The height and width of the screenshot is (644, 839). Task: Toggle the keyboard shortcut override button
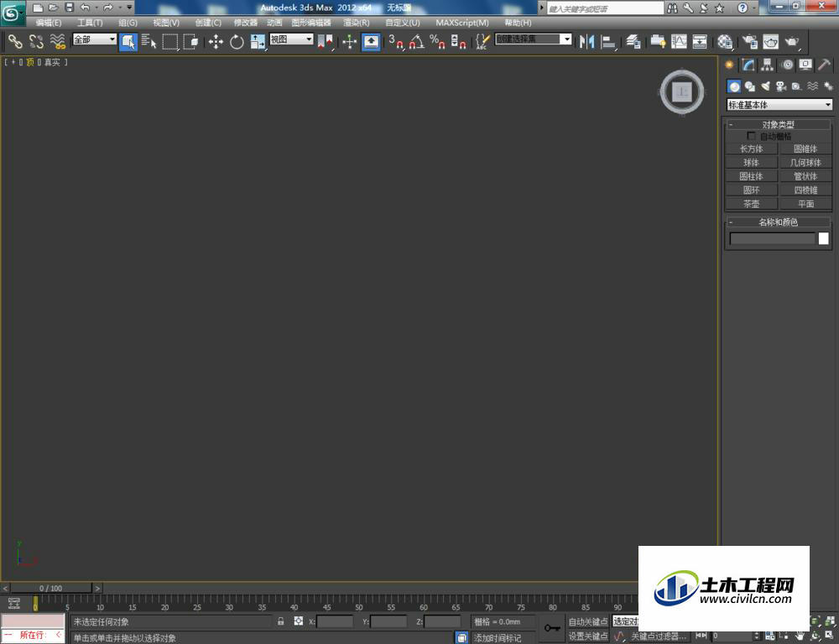point(372,41)
